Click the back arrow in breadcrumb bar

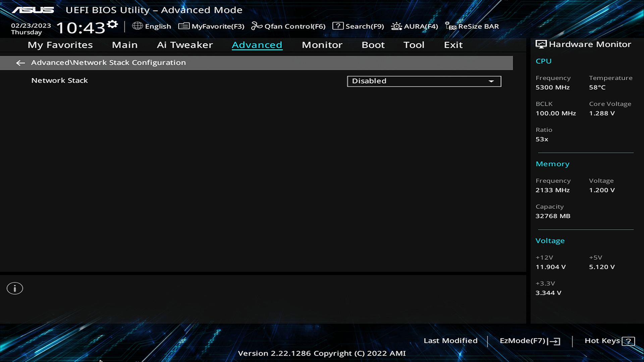coord(20,63)
